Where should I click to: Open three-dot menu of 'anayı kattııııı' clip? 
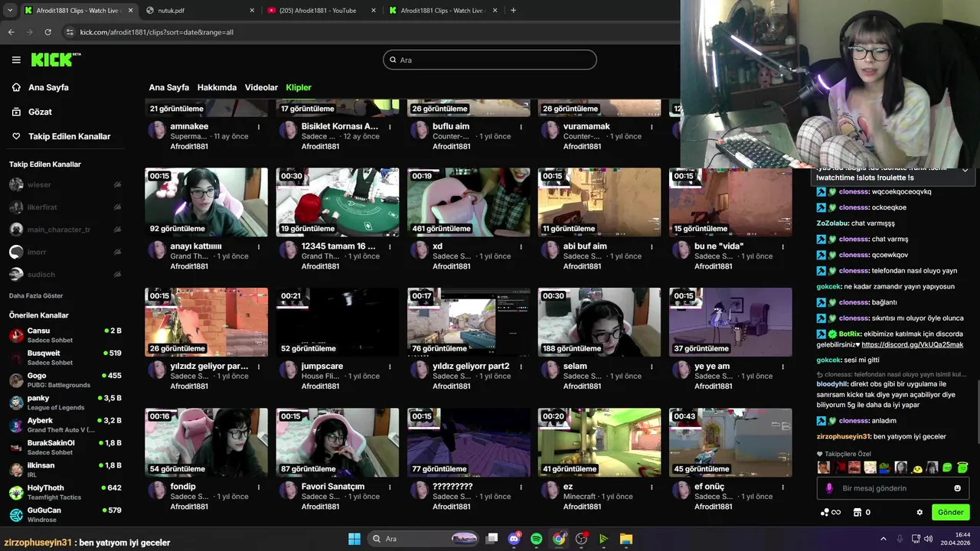point(259,246)
